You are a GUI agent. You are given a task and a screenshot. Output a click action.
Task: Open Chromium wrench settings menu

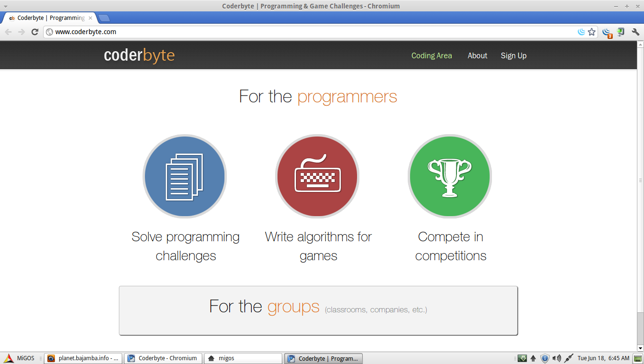(635, 32)
